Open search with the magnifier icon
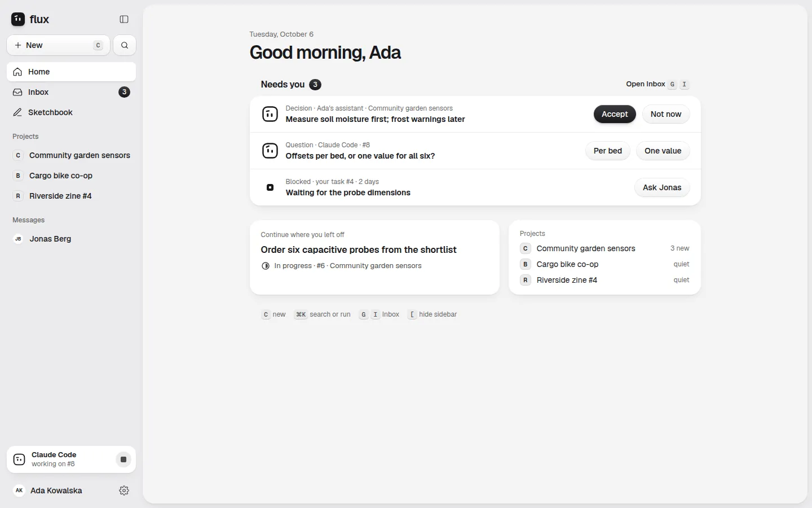Image resolution: width=812 pixels, height=508 pixels. click(x=125, y=45)
